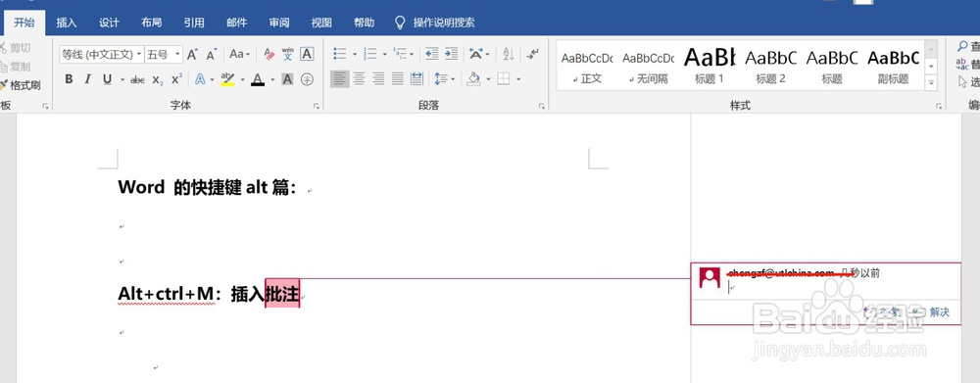Viewport: 980px width, 383px height.
Task: Toggle italic formatting
Action: click(88, 79)
